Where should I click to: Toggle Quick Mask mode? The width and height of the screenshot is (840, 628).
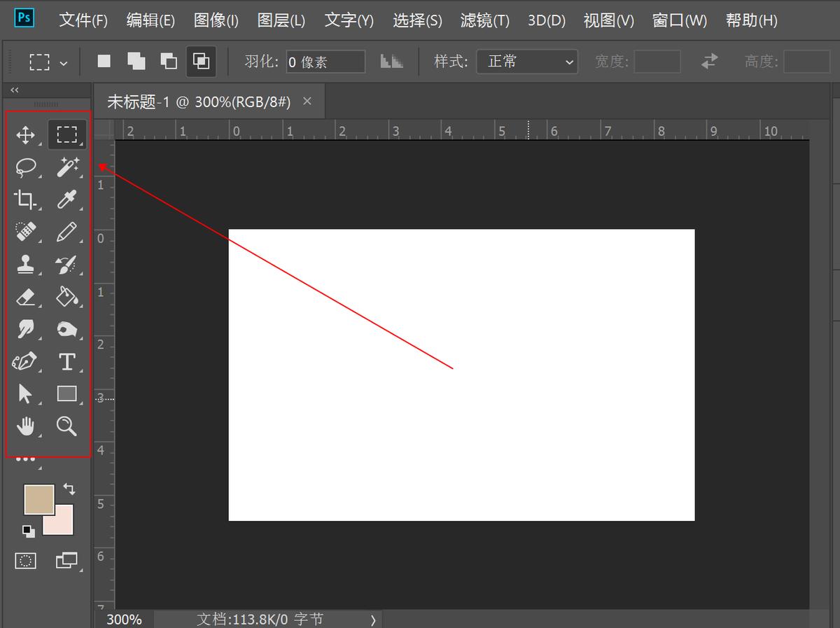coord(26,561)
